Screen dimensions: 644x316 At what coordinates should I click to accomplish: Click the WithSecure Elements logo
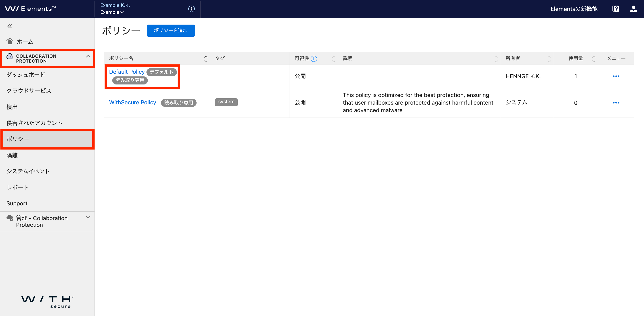coord(30,9)
